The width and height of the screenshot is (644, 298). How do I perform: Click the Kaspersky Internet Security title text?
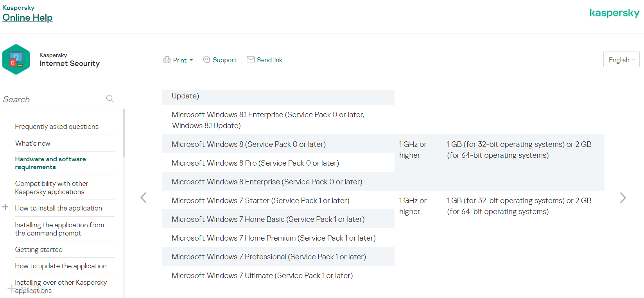coord(70,60)
